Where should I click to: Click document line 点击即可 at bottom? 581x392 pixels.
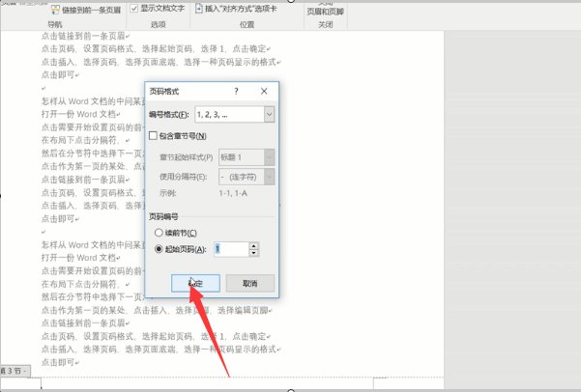59,362
